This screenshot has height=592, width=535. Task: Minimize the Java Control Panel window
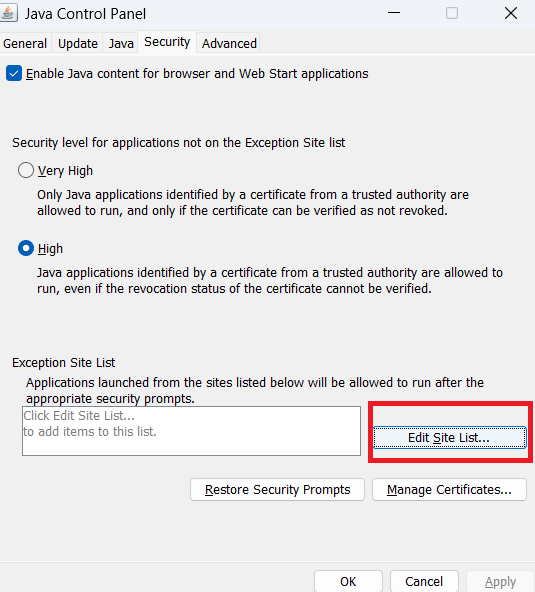point(394,13)
